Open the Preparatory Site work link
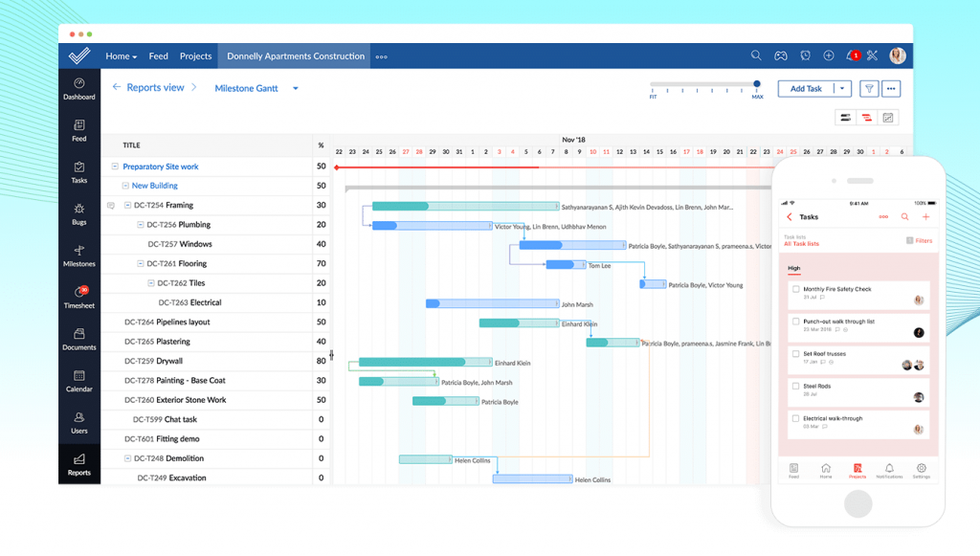 coord(161,167)
